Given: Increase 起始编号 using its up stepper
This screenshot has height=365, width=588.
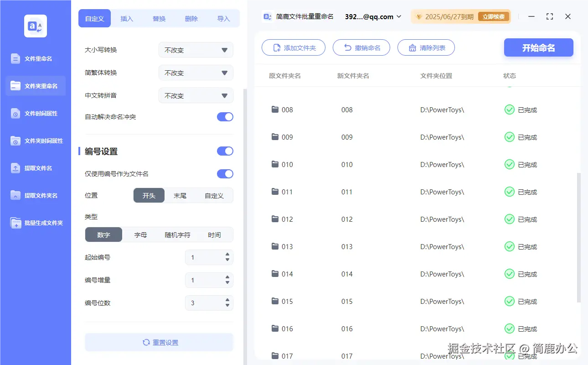Looking at the screenshot, I should (227, 255).
